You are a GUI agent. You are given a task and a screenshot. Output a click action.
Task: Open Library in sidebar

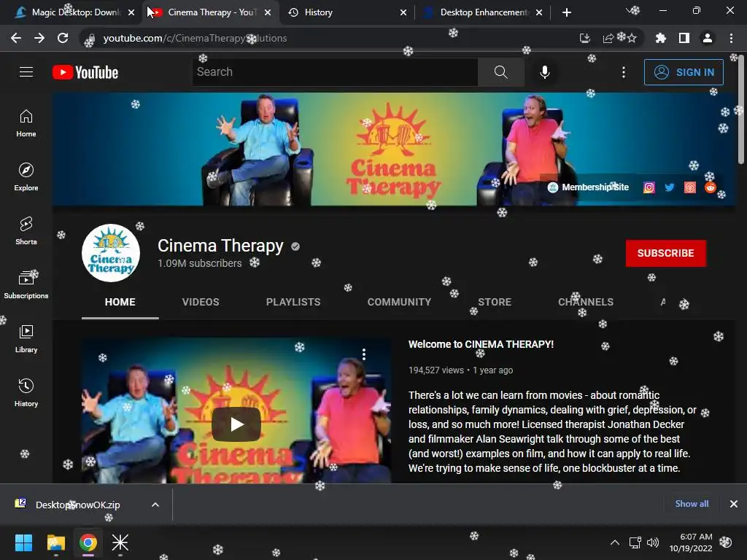pos(26,338)
